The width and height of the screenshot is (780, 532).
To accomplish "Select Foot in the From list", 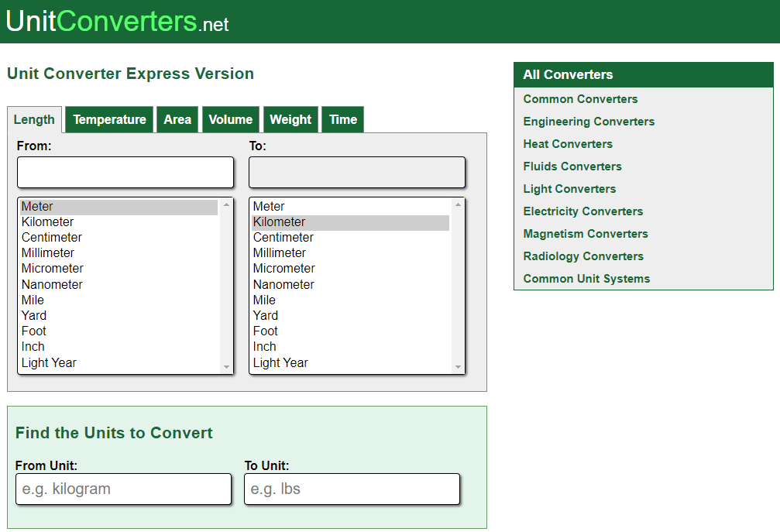I will pyautogui.click(x=119, y=331).
